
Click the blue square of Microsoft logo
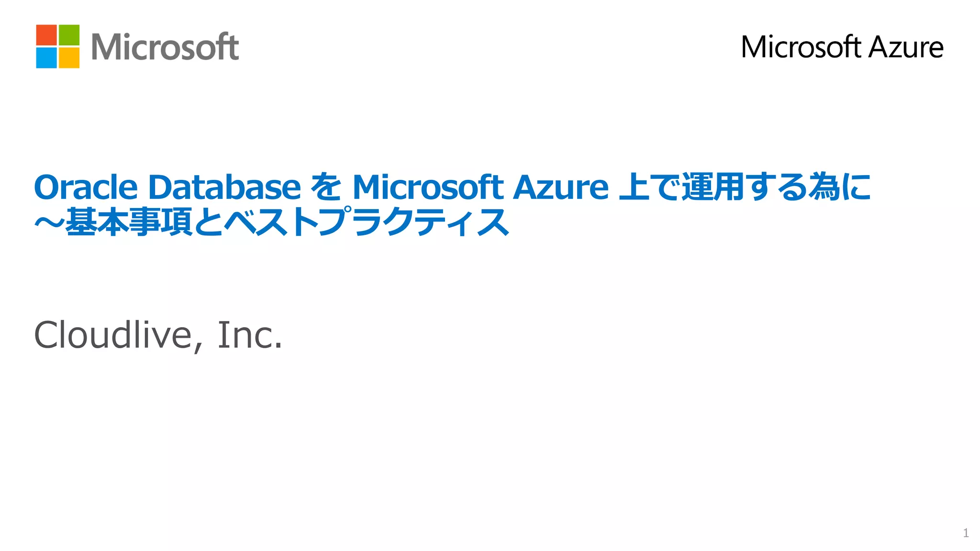click(x=46, y=57)
